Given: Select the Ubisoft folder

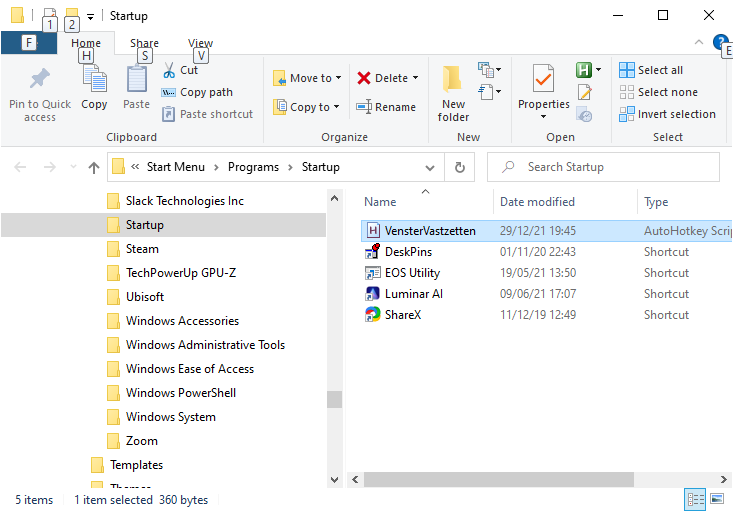Looking at the screenshot, I should (x=136, y=297).
